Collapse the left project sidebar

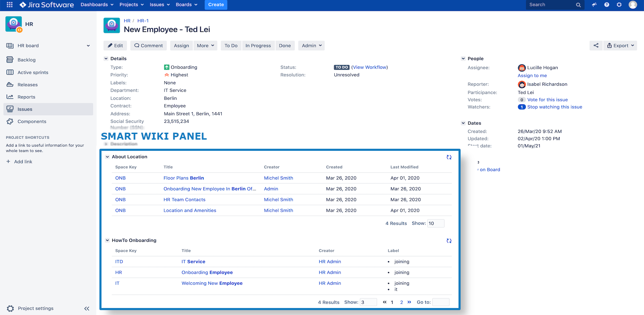coord(87,308)
